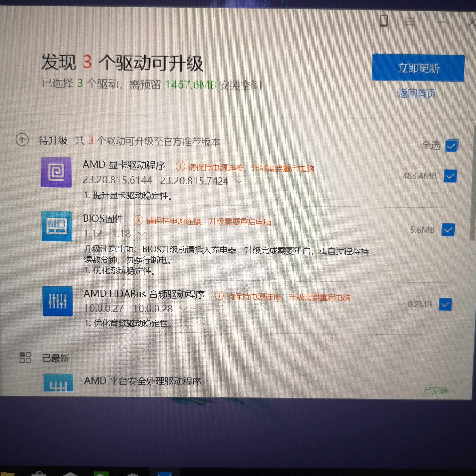Click the AMD graphics driver purple icon
This screenshot has height=476, width=476.
click(56, 172)
